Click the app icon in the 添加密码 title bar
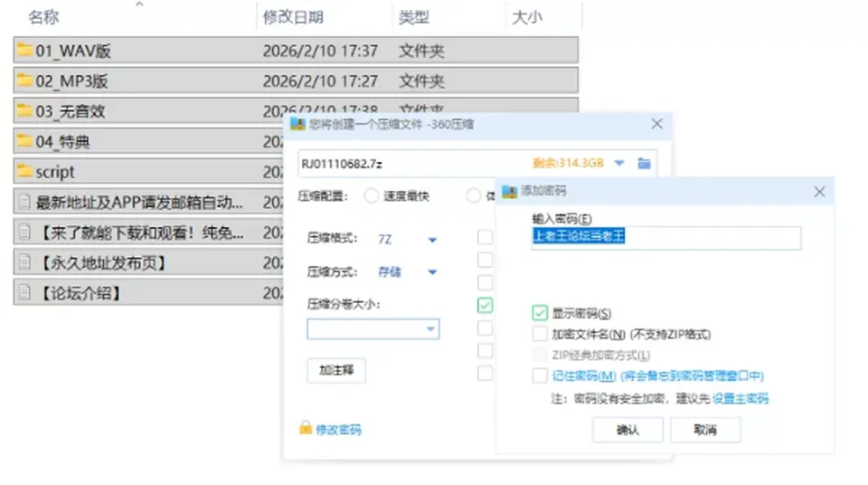This screenshot has height=485, width=868. pyautogui.click(x=509, y=191)
